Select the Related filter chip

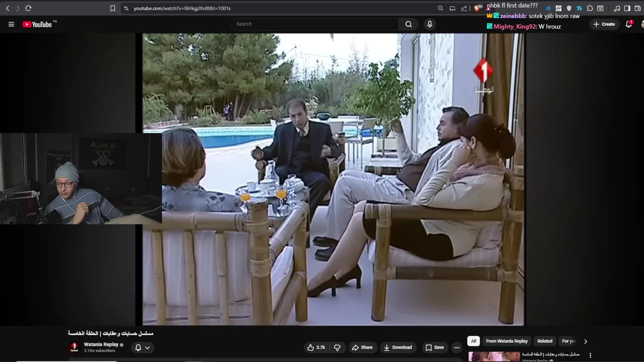coord(545,341)
